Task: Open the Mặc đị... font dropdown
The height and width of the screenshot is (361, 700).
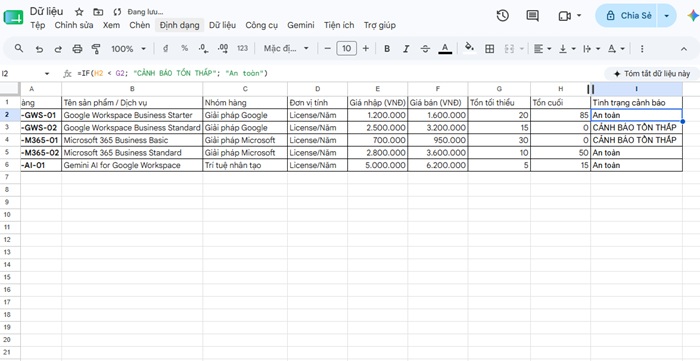Action: [x=286, y=49]
